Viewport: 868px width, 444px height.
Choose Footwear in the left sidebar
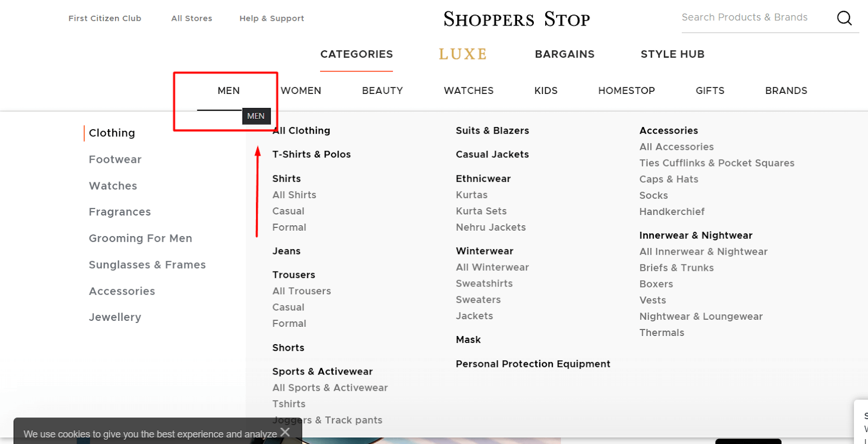tap(115, 160)
